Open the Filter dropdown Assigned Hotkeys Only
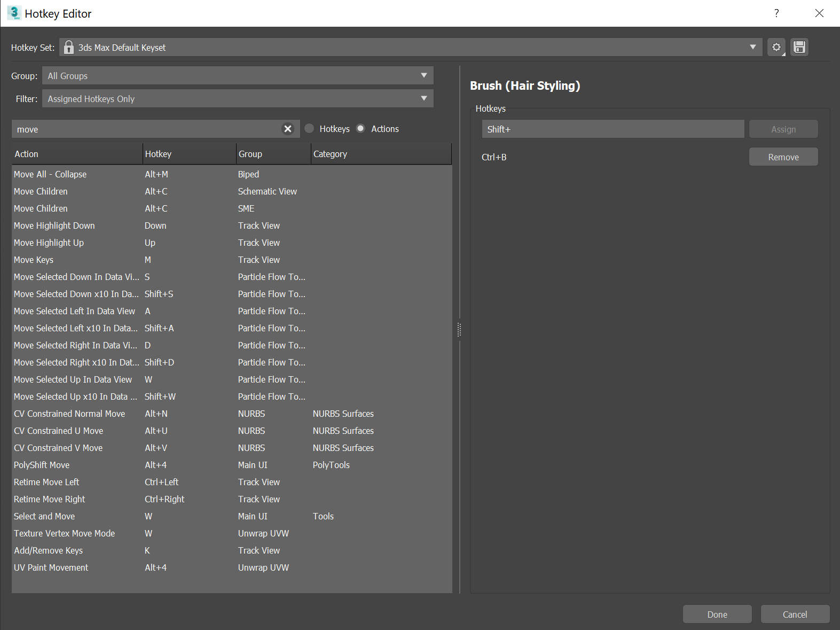The width and height of the screenshot is (840, 630). click(238, 98)
